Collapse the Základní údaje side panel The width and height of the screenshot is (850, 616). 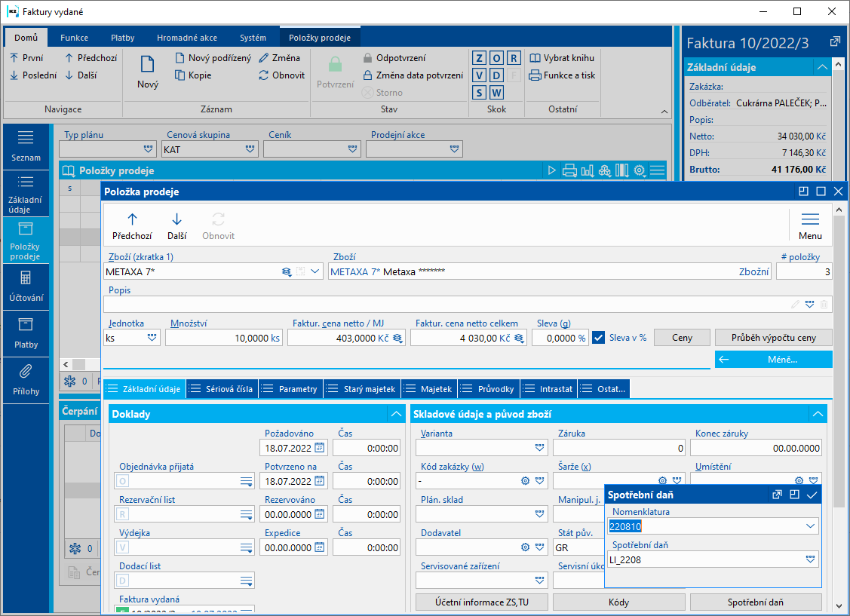[x=822, y=67]
